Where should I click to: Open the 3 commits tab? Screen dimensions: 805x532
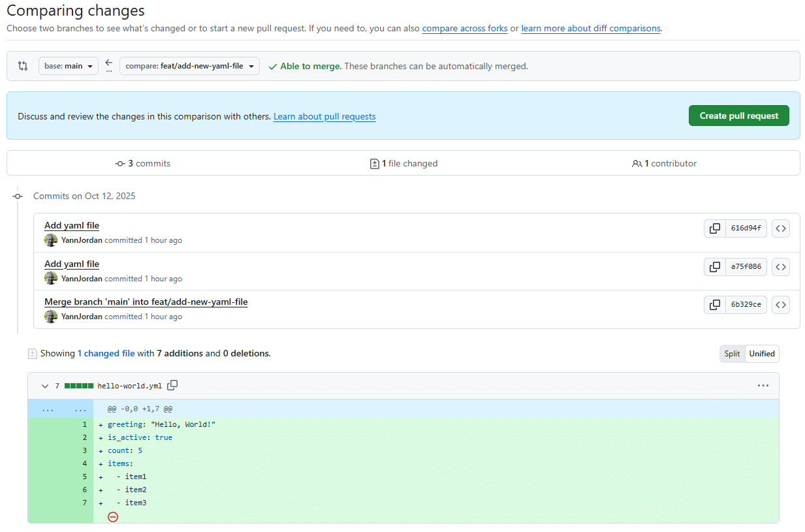[142, 163]
